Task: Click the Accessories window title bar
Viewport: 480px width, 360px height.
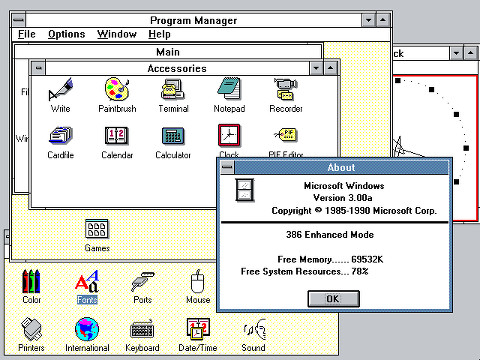Action: coord(177,68)
